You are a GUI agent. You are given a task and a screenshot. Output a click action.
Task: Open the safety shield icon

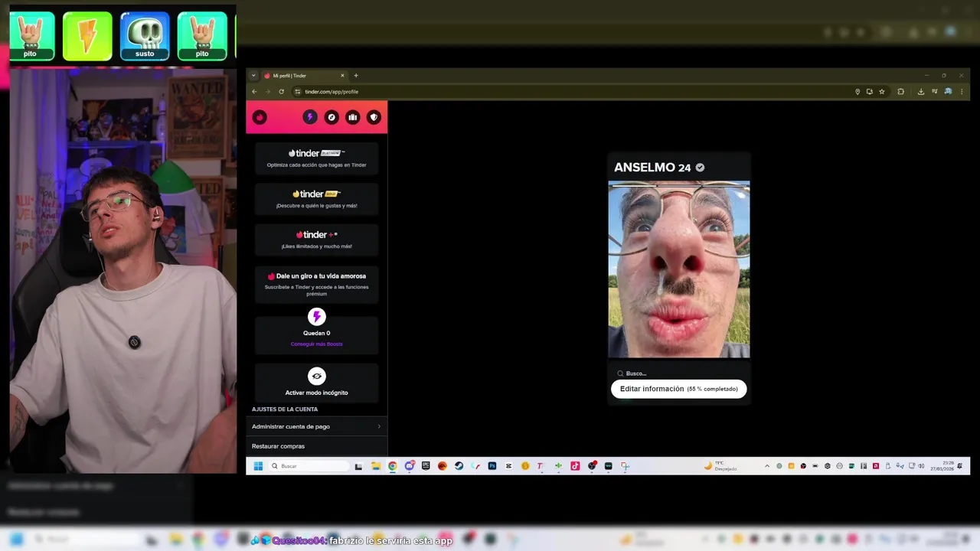tap(374, 117)
